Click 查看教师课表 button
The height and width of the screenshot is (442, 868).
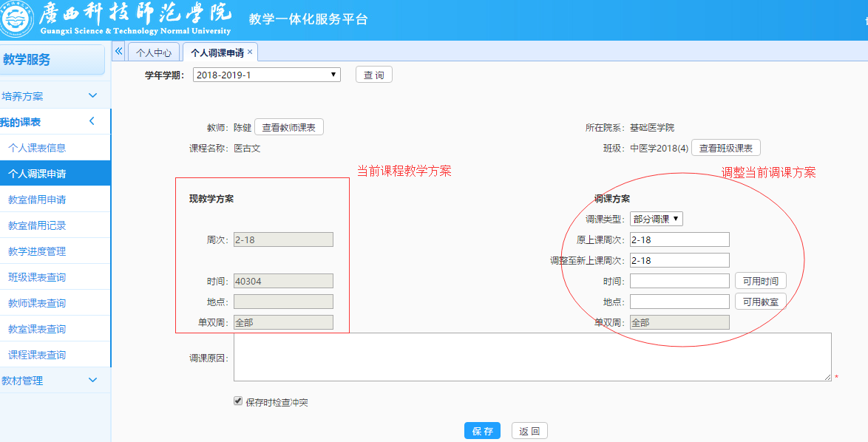(288, 127)
